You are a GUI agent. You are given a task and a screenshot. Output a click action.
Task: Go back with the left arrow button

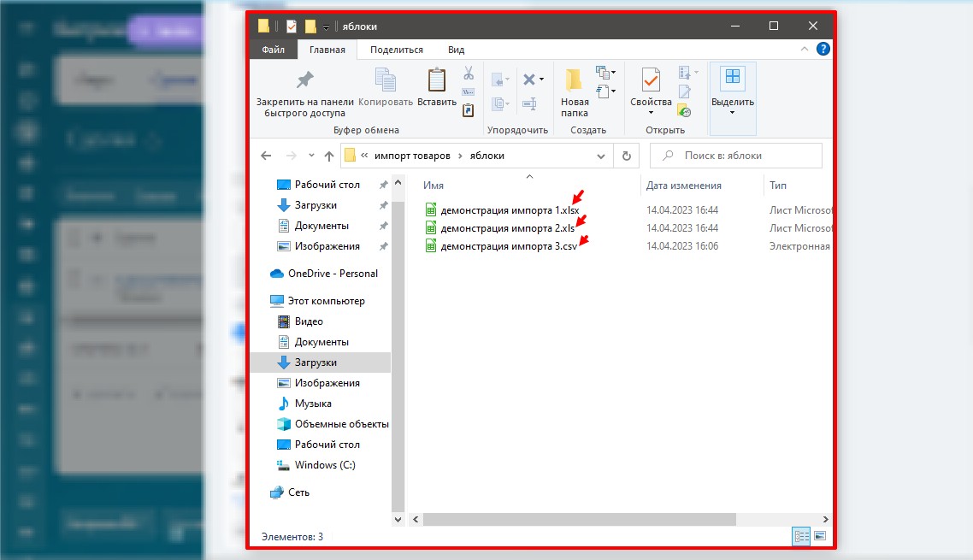click(x=266, y=156)
